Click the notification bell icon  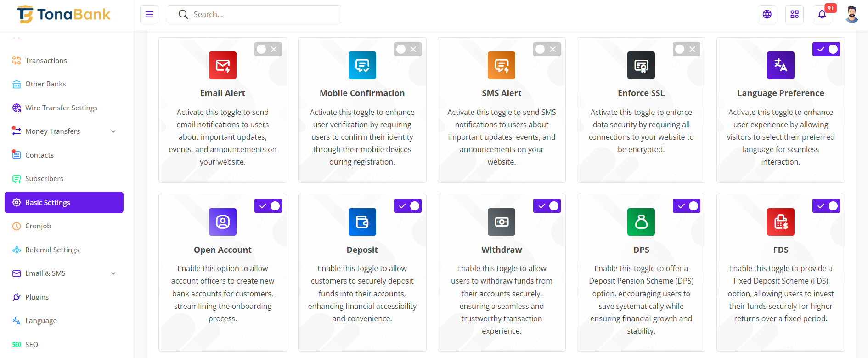[x=822, y=14]
